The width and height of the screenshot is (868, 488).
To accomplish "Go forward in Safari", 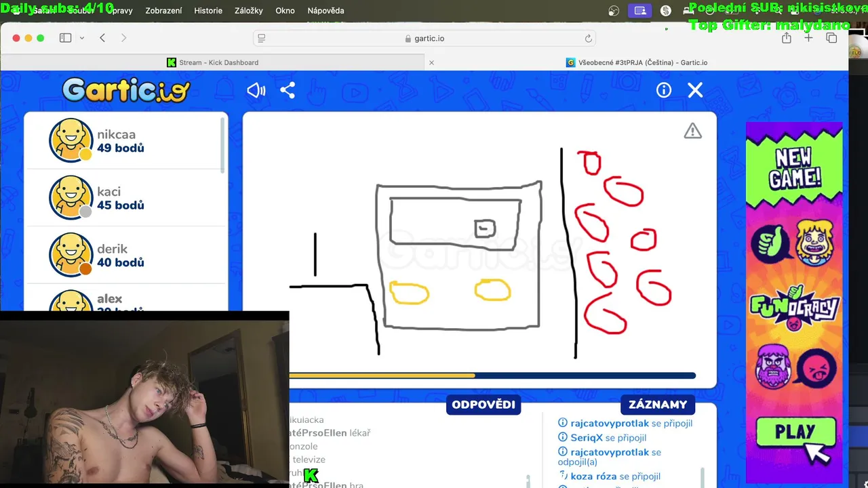I will pos(123,38).
